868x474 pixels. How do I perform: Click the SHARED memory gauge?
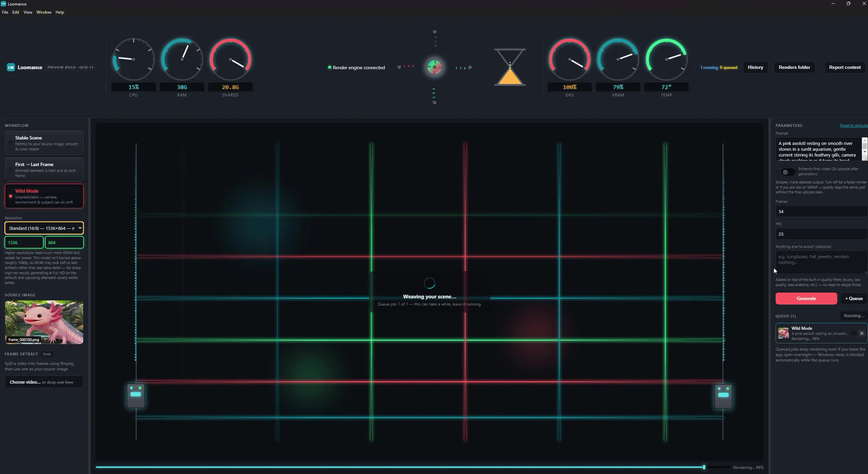230,59
